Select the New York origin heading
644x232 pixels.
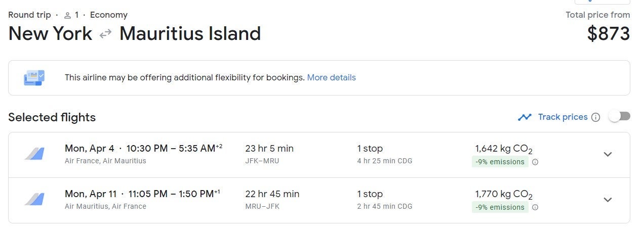click(x=50, y=34)
